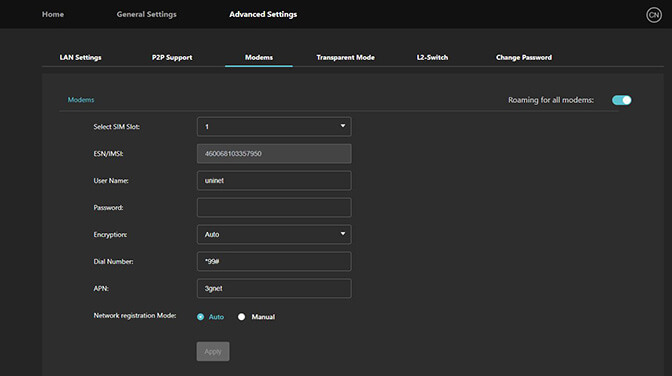Image resolution: width=672 pixels, height=376 pixels.
Task: Click the User Name input field
Action: (274, 180)
